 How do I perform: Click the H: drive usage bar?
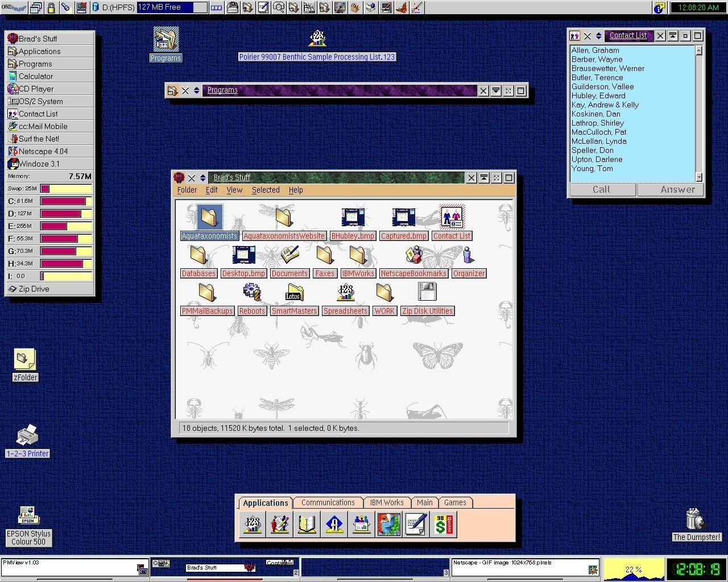[66, 264]
